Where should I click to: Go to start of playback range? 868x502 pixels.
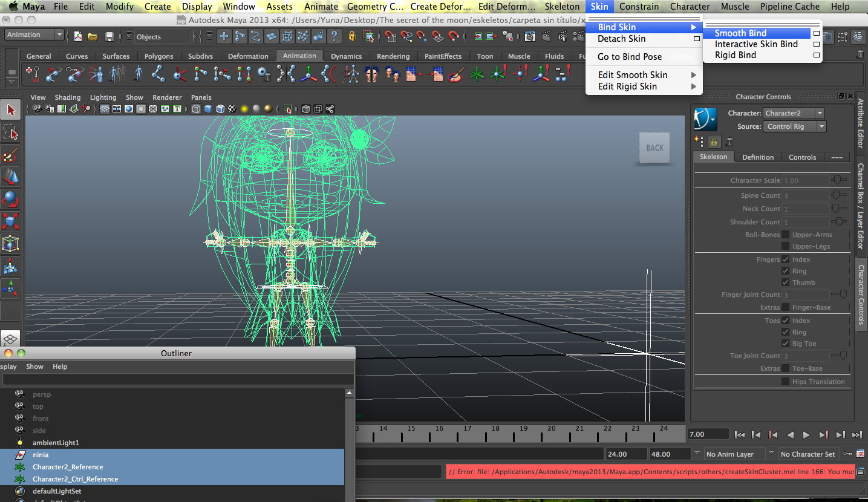[x=739, y=435]
